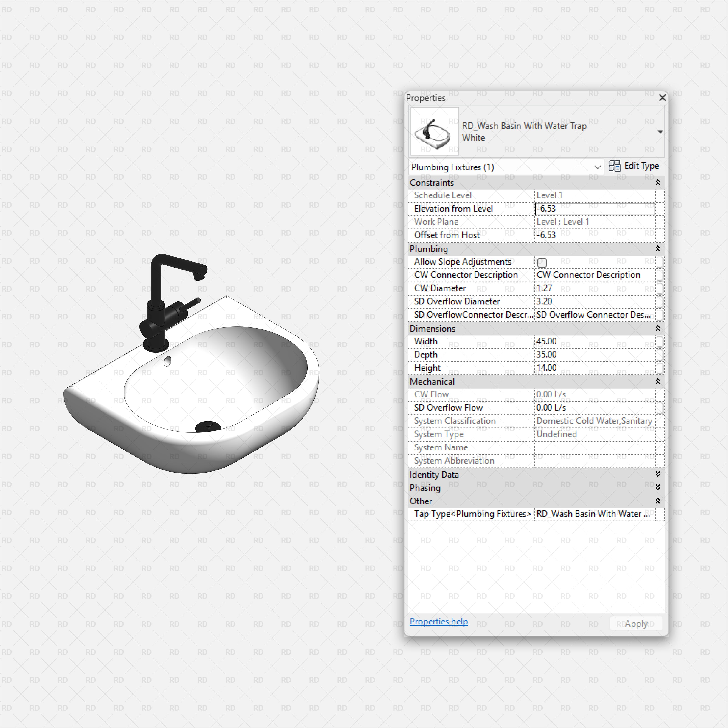Viewport: 728px width, 728px height.
Task: Expand the Phasing section
Action: click(x=657, y=487)
